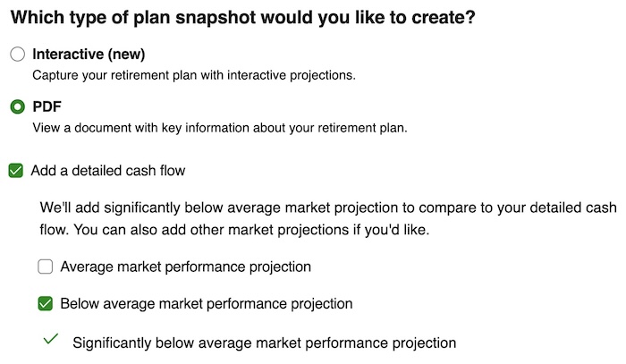Disable the Below average market performance projection checkbox
Viewport: 626px width, 364px height.
(46, 303)
